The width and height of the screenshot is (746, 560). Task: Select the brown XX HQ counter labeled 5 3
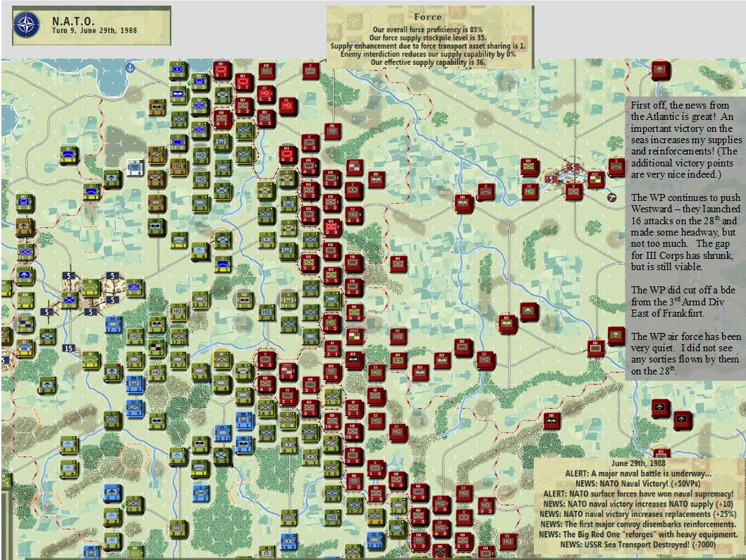pyautogui.click(x=178, y=166)
